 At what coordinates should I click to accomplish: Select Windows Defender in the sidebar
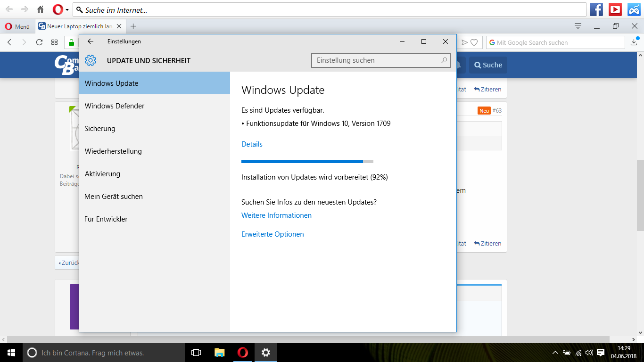[155, 106]
